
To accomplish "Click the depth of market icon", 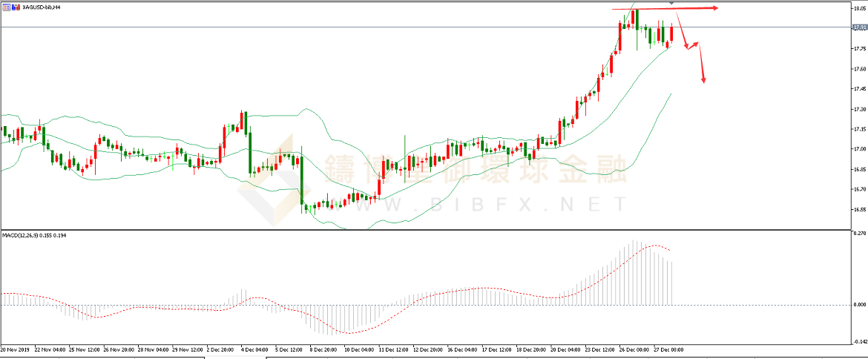I will click(x=17, y=7).
